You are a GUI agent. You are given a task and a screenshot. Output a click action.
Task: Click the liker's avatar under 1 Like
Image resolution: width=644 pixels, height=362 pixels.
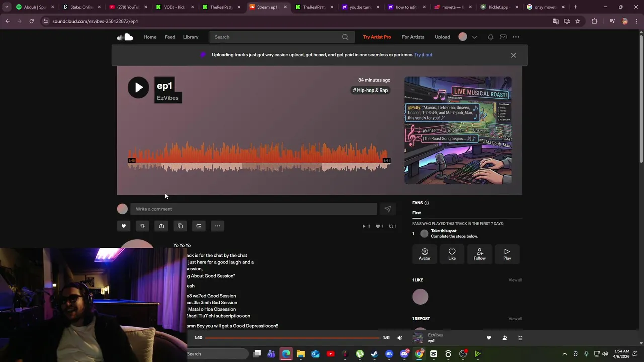tap(420, 297)
